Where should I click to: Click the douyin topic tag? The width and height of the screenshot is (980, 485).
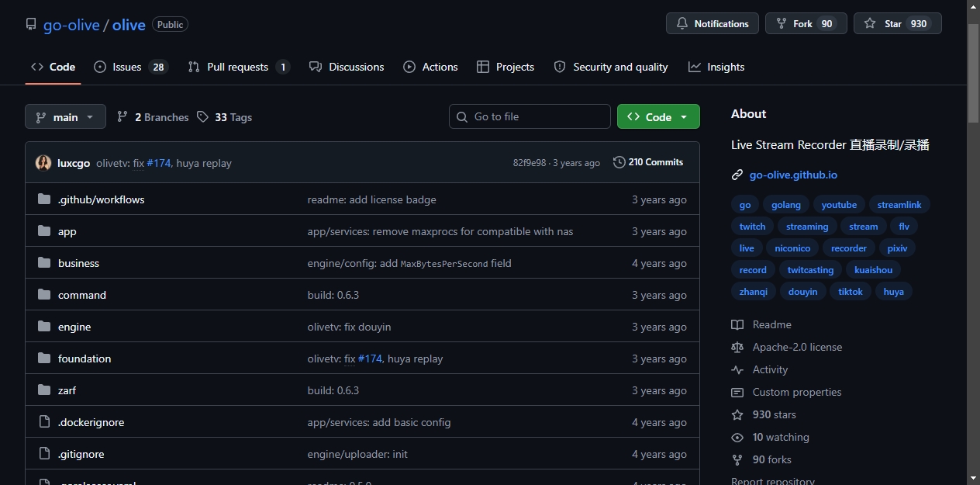pos(802,292)
